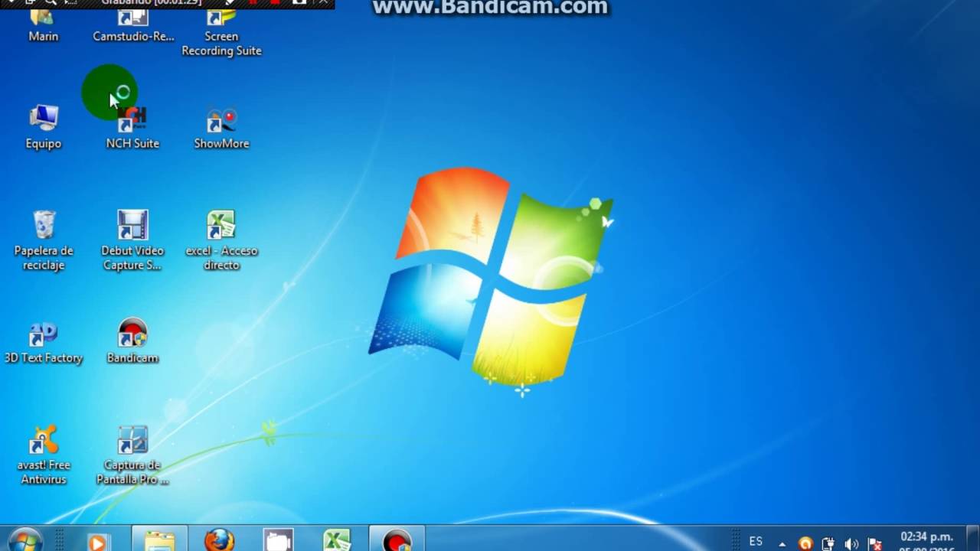Viewport: 980px width, 551px height.
Task: Select the Camstudio-Re... desktop shortcut
Action: coord(133,25)
